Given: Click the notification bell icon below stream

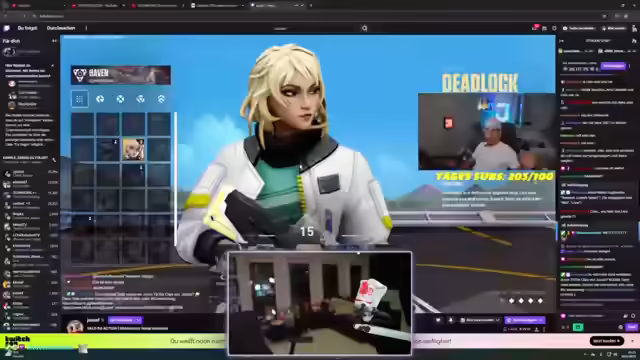Looking at the screenshot, I should tap(451, 320).
